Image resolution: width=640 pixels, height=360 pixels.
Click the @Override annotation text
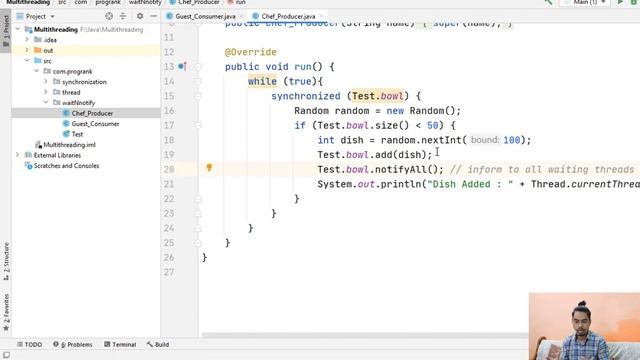click(251, 52)
